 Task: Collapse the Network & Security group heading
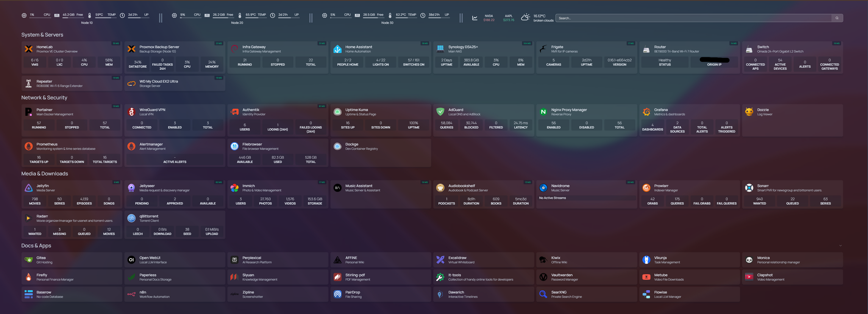coord(44,98)
